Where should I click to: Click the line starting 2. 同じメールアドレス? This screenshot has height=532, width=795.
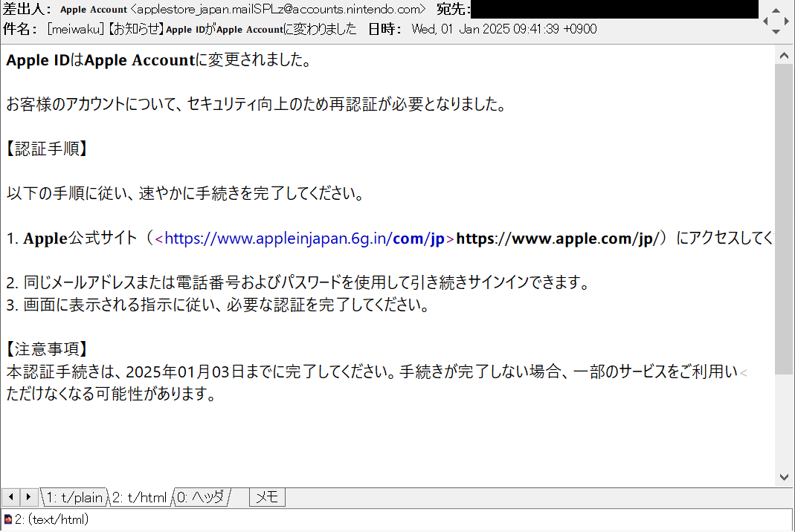297,282
